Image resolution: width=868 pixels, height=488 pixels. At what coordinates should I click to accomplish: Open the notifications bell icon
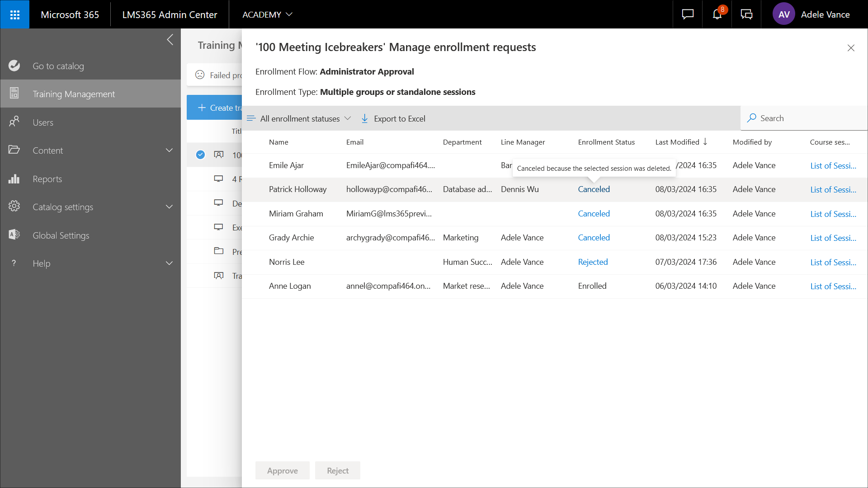pos(717,14)
